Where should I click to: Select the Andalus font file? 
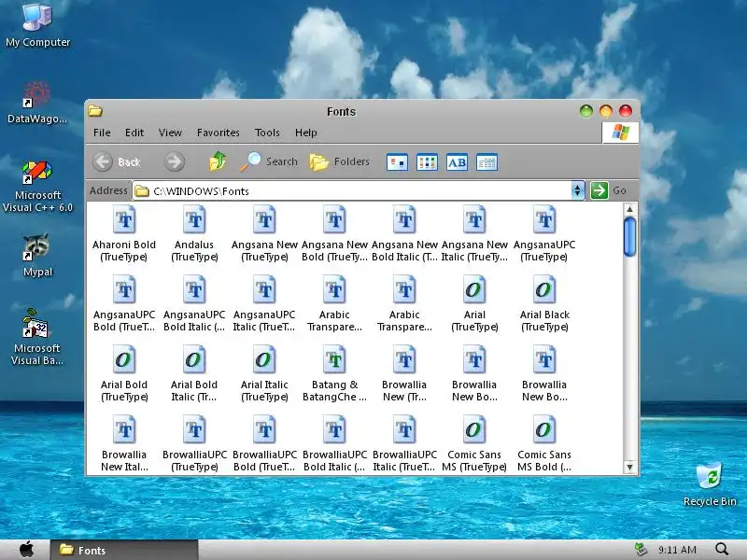pyautogui.click(x=194, y=234)
